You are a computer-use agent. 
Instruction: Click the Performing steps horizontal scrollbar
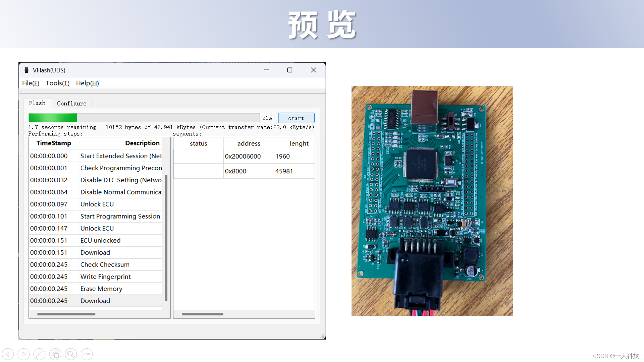tap(66, 314)
